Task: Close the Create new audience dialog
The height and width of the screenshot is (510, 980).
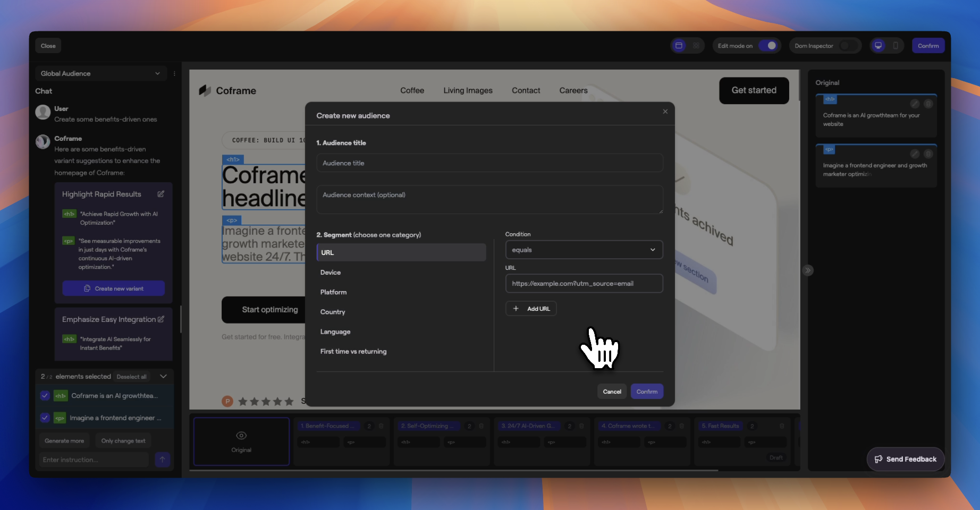Action: [x=665, y=112]
